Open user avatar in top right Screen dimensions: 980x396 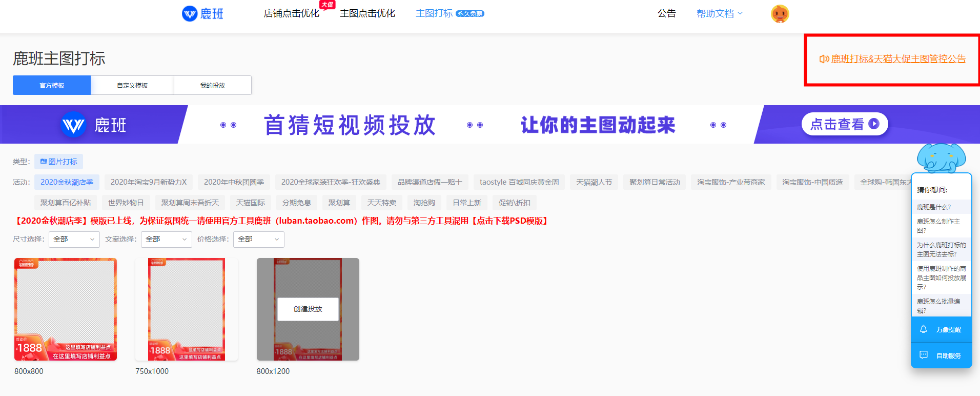[780, 13]
